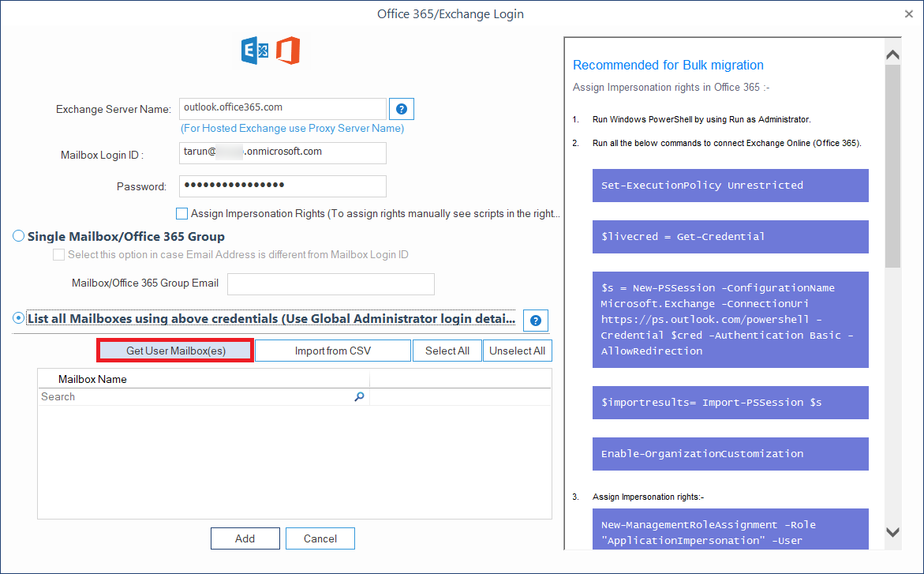
Task: Focus the Mailbox Login ID field
Action: click(x=282, y=153)
